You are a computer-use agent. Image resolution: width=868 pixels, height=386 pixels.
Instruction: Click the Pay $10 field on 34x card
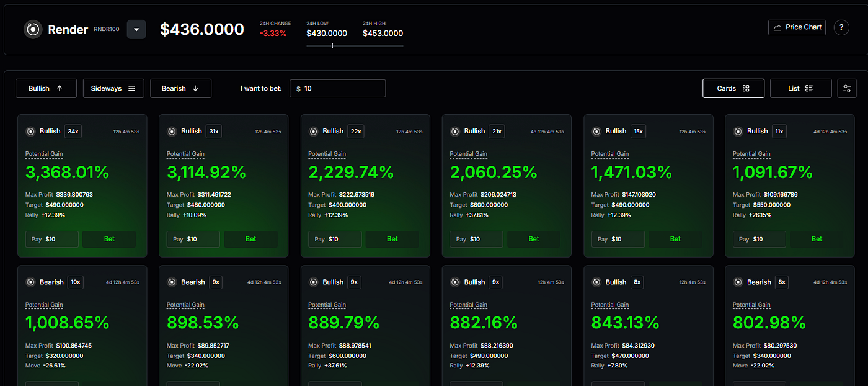(52, 239)
